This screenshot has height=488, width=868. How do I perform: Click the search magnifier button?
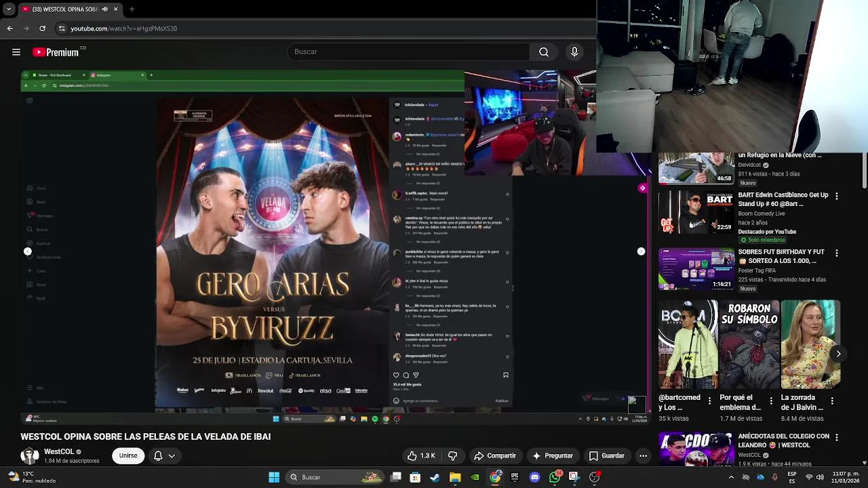point(544,52)
